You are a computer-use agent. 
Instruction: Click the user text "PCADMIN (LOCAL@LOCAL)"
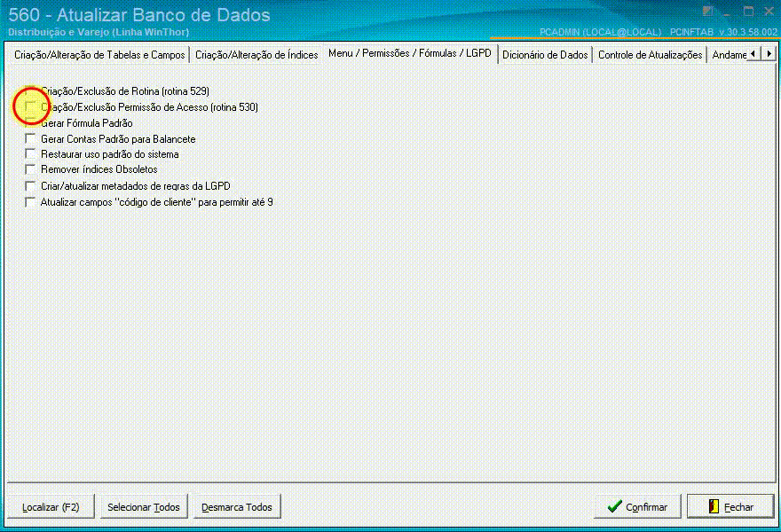pyautogui.click(x=601, y=32)
